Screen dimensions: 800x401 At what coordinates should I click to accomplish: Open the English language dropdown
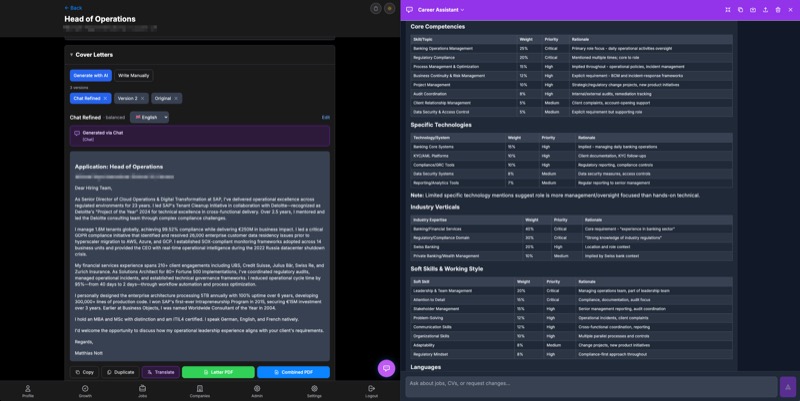[x=149, y=117]
